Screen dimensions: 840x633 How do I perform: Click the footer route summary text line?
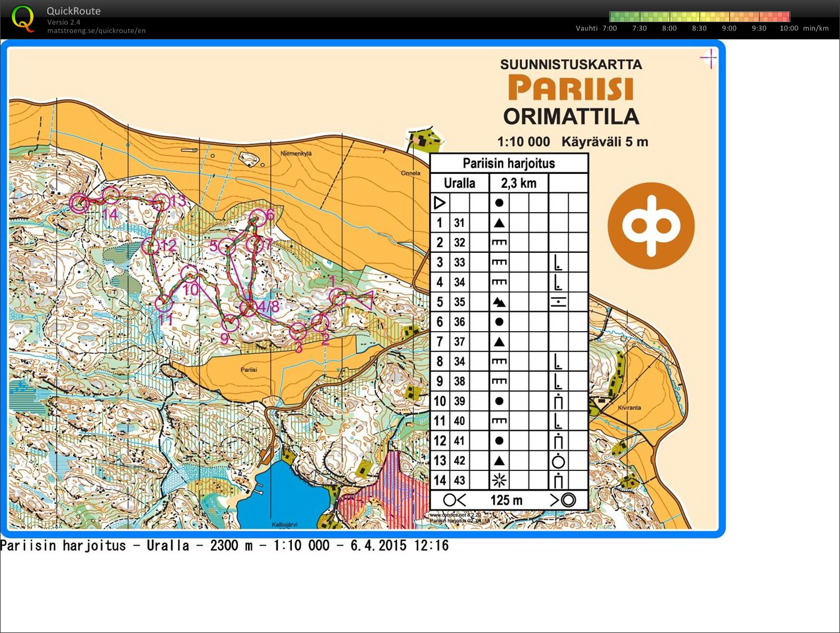tap(224, 545)
